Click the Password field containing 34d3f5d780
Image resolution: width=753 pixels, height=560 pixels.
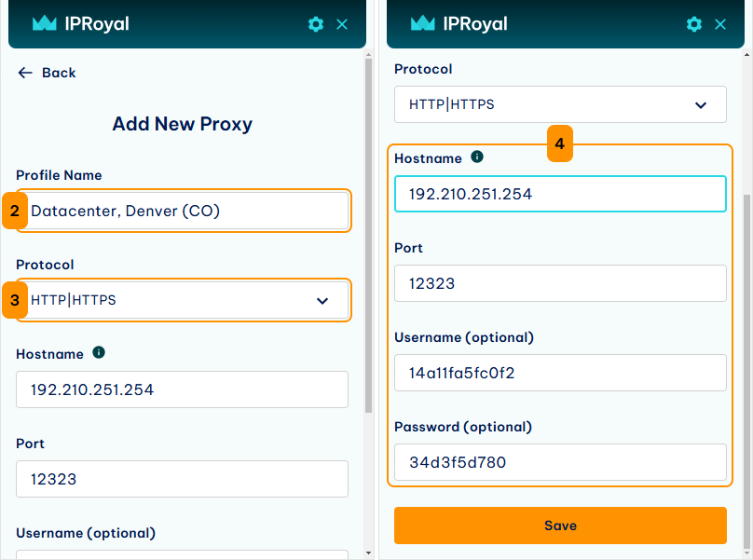(x=560, y=462)
